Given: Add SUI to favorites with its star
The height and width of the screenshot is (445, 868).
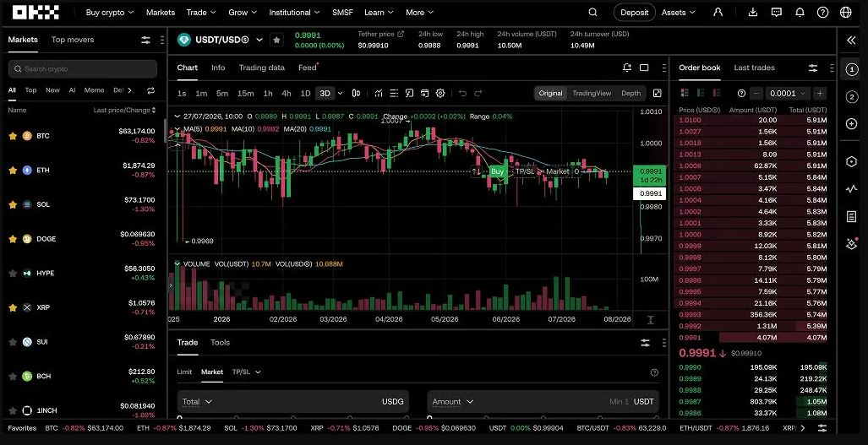Looking at the screenshot, I should 13,342.
